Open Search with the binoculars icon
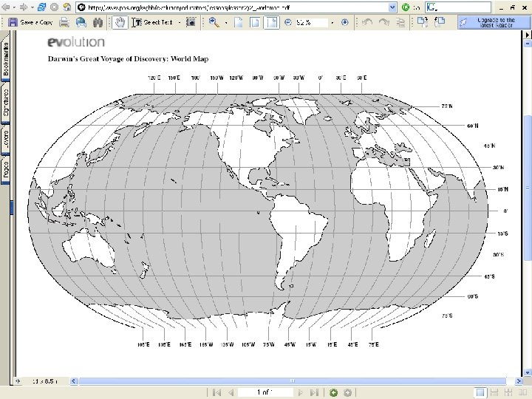 point(98,22)
